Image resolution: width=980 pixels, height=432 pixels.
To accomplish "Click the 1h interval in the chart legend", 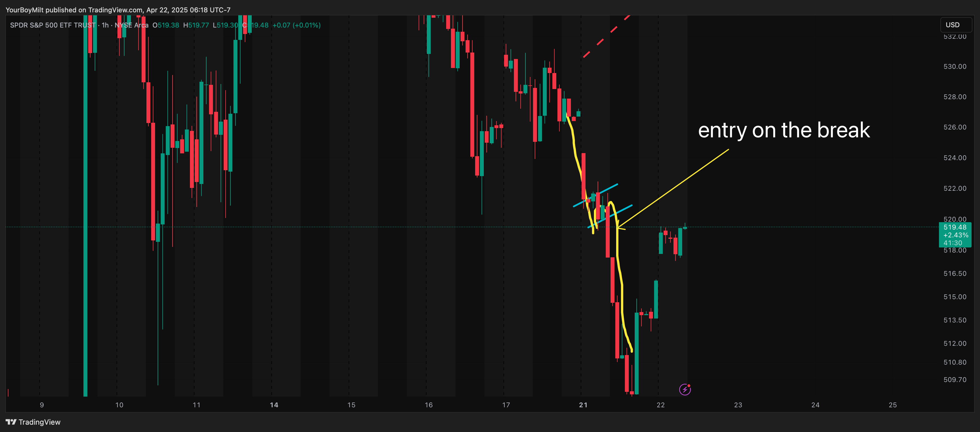I will 105,25.
